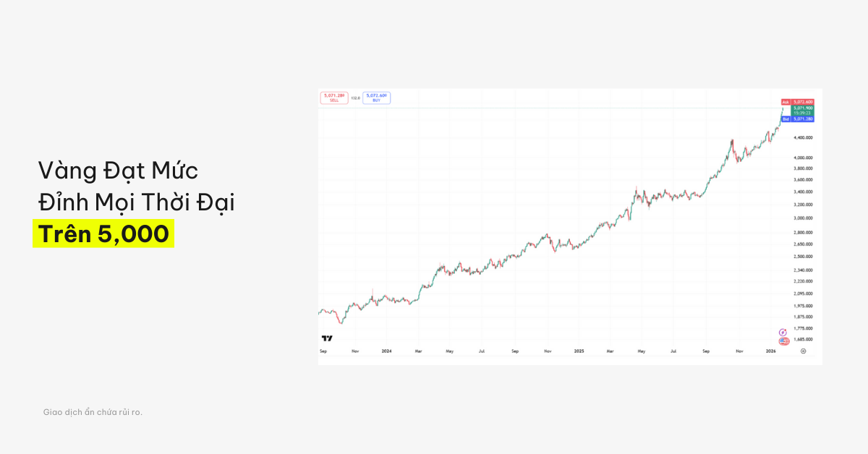Click the blue BUY price button
This screenshot has width=868, height=454.
point(376,98)
